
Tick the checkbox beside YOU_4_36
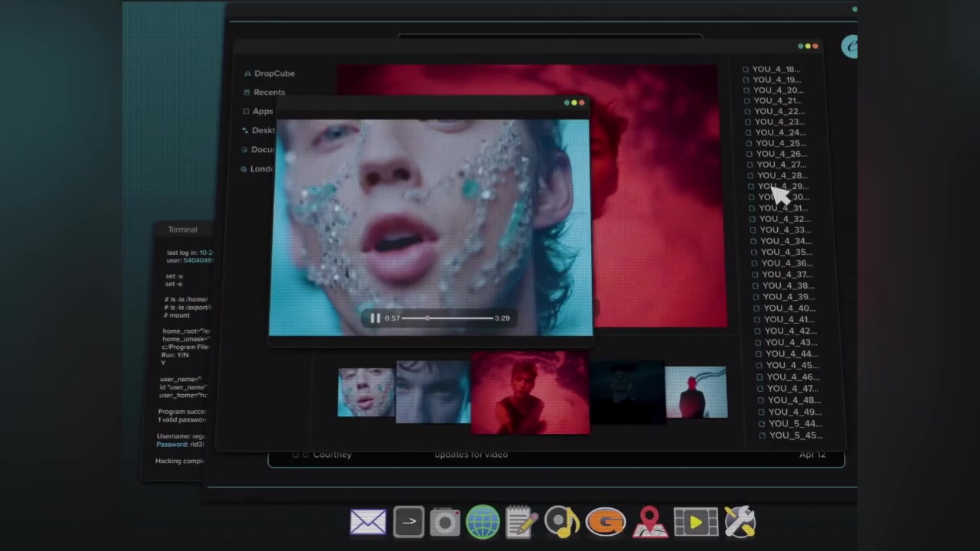755,263
